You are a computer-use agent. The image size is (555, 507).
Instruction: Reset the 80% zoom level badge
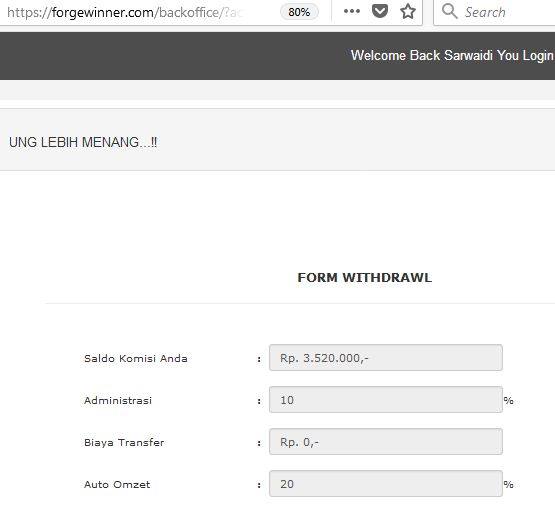tap(299, 12)
